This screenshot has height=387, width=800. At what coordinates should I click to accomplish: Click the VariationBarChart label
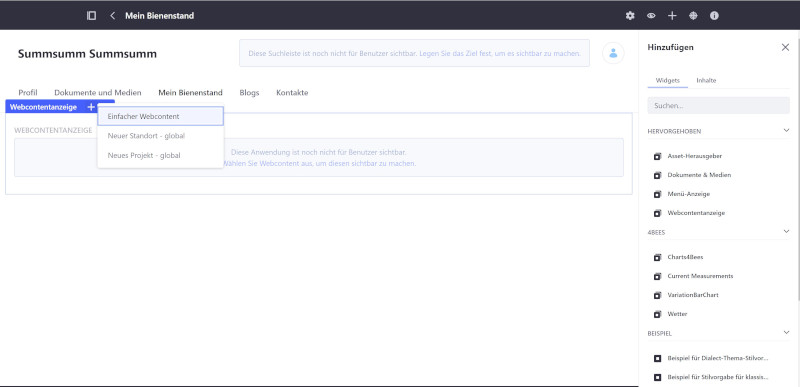pyautogui.click(x=693, y=295)
